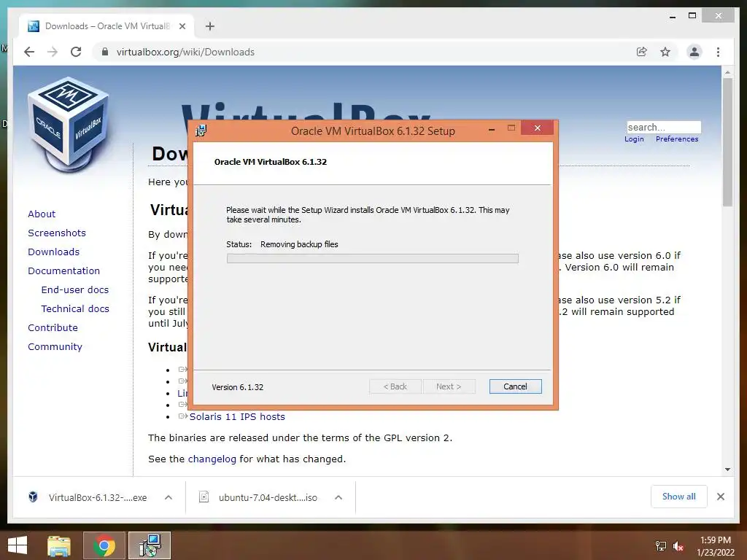This screenshot has width=747, height=560.
Task: Open the Windows Start menu
Action: 18,545
